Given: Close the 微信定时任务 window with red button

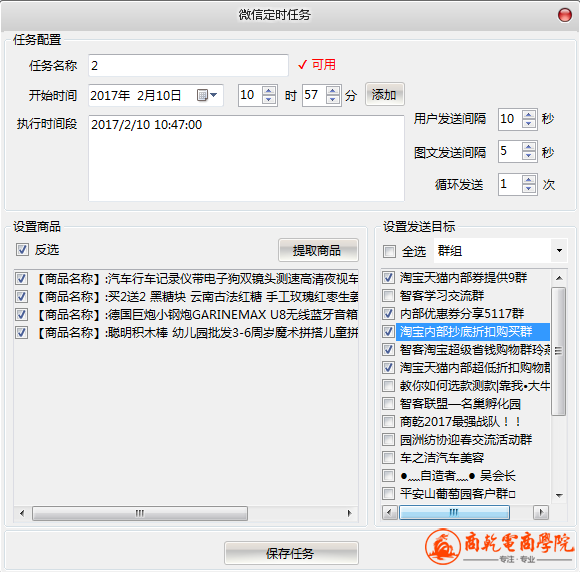Looking at the screenshot, I should point(564,15).
